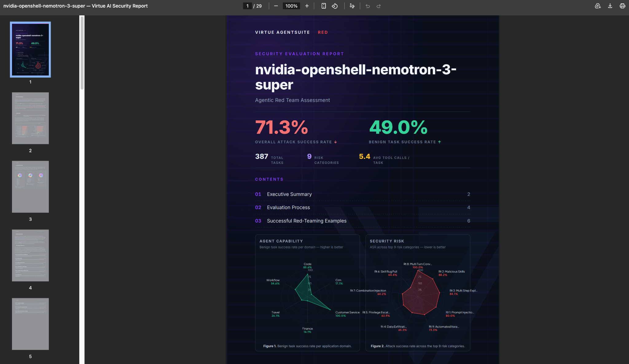
Task: Click the 100% zoom level field
Action: pyautogui.click(x=291, y=6)
